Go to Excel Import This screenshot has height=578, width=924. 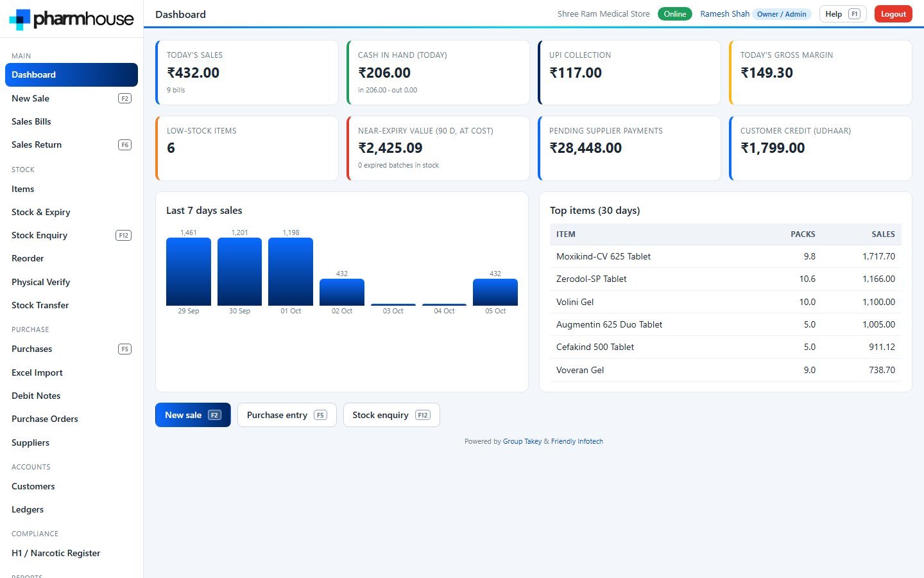click(x=71, y=372)
